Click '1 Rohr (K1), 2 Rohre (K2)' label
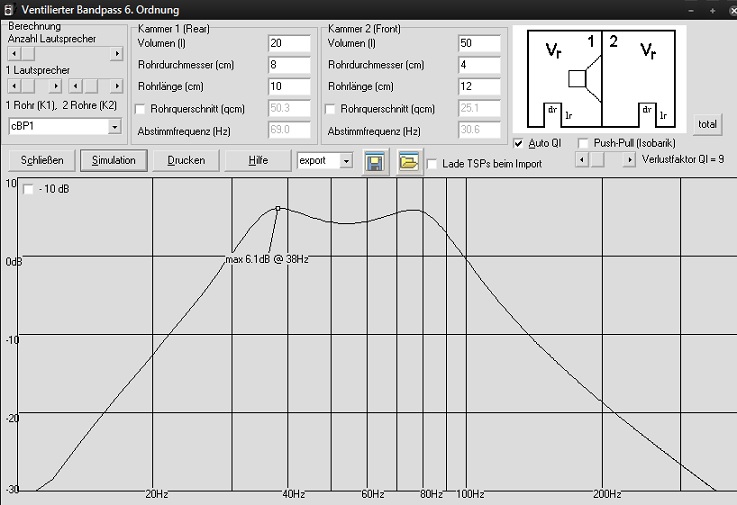This screenshot has height=505, width=737. [x=61, y=105]
